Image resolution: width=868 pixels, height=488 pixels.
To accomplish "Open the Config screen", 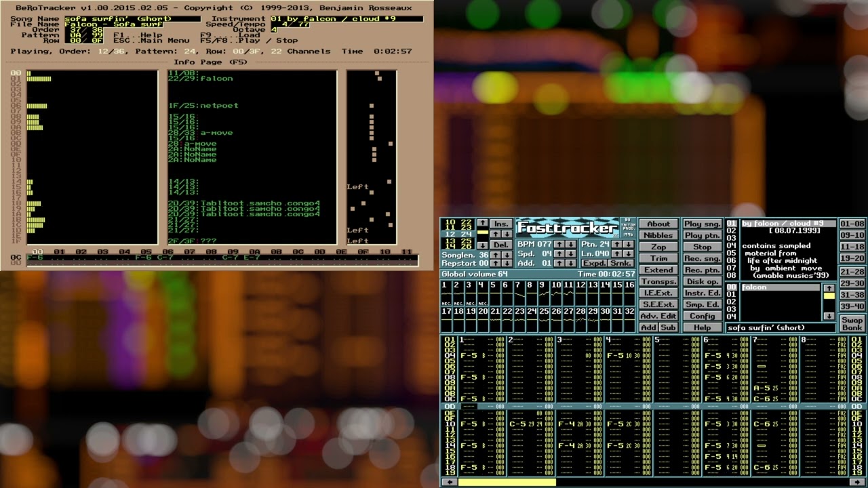I will tap(703, 316).
